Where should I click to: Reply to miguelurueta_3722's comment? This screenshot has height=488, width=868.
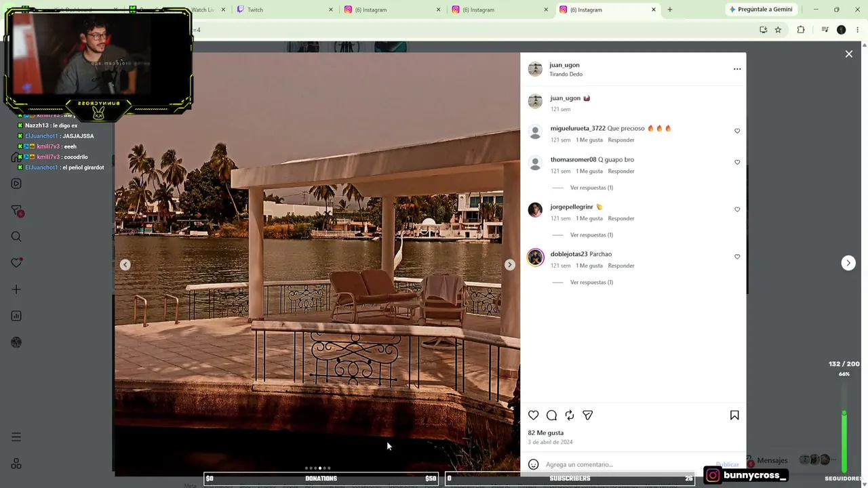coord(621,140)
